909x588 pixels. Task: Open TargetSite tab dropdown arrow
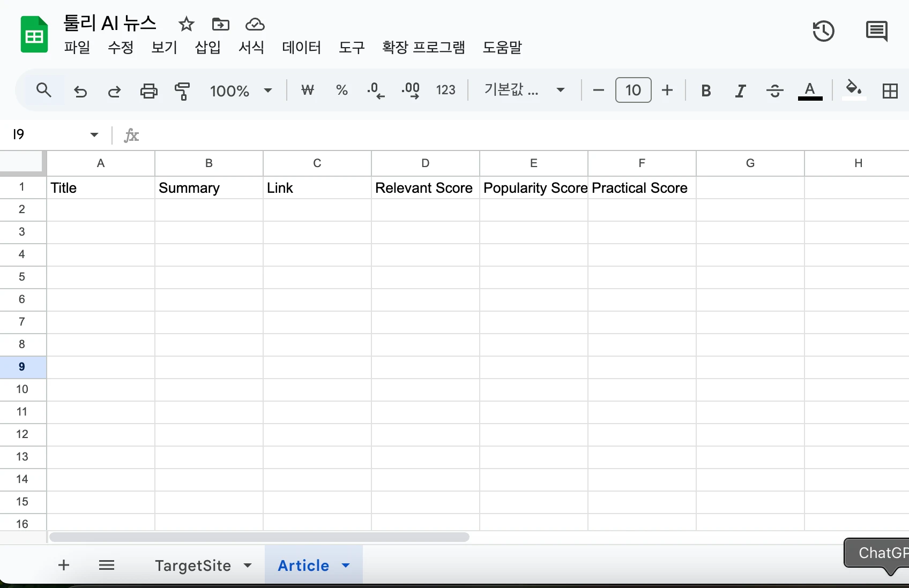pos(248,566)
